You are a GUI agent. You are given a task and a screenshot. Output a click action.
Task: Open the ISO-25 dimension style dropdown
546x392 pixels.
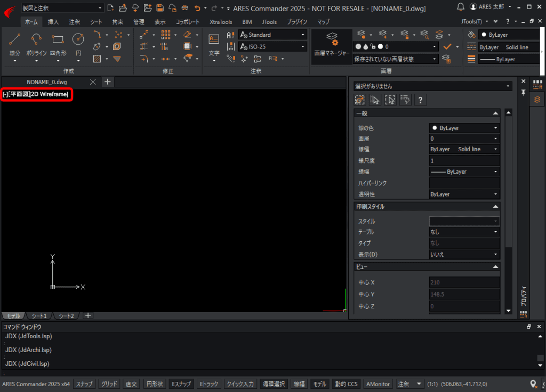272,47
